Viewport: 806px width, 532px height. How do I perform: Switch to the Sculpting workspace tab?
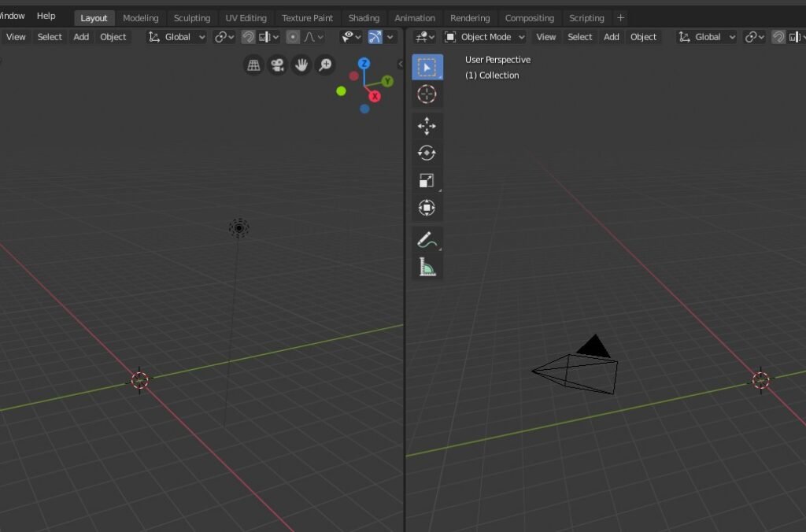[x=192, y=18]
